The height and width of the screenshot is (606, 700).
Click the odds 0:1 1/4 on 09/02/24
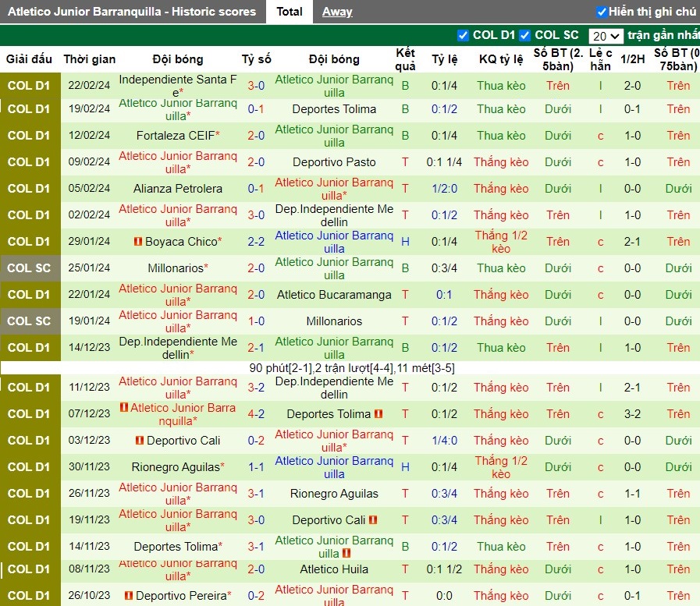point(444,162)
